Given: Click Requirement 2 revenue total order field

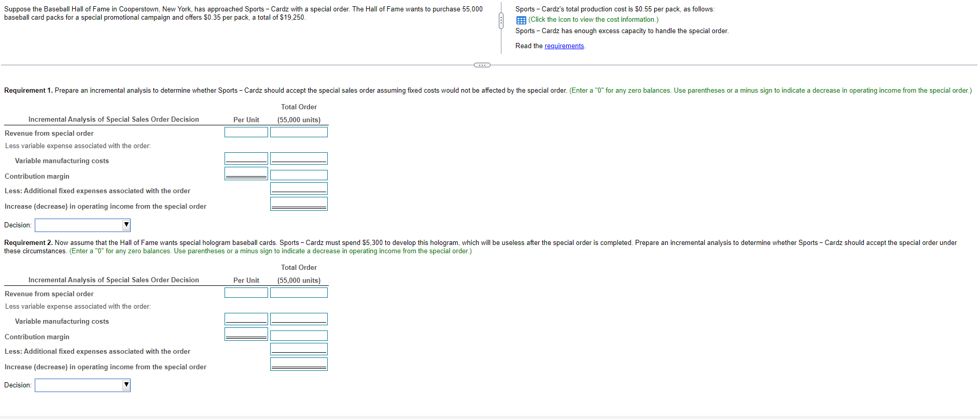Looking at the screenshot, I should (299, 293).
